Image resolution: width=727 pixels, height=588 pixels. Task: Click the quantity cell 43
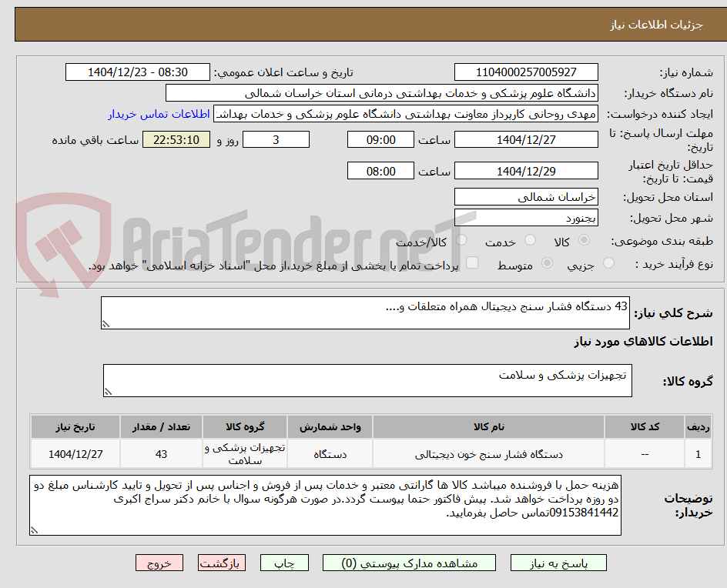point(162,454)
